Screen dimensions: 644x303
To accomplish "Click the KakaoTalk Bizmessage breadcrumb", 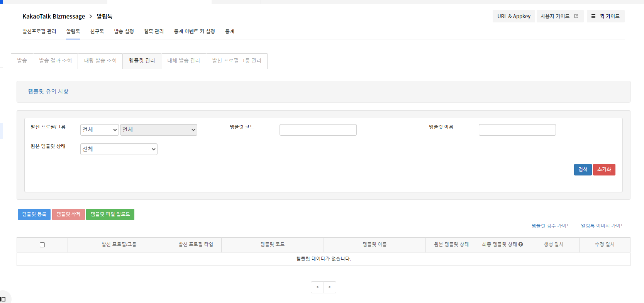I will click(54, 16).
